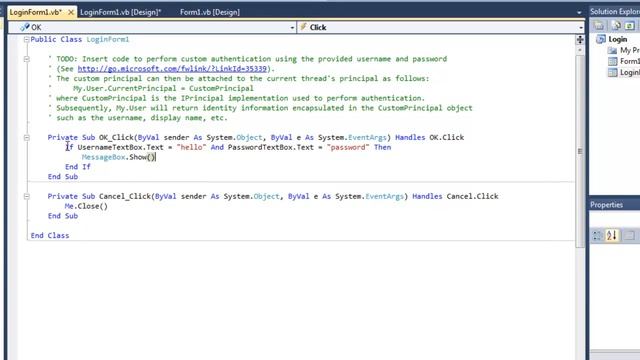The image size is (640, 360).
Task: Open the Form1.vb [Design] tab
Action: pyautogui.click(x=210, y=12)
